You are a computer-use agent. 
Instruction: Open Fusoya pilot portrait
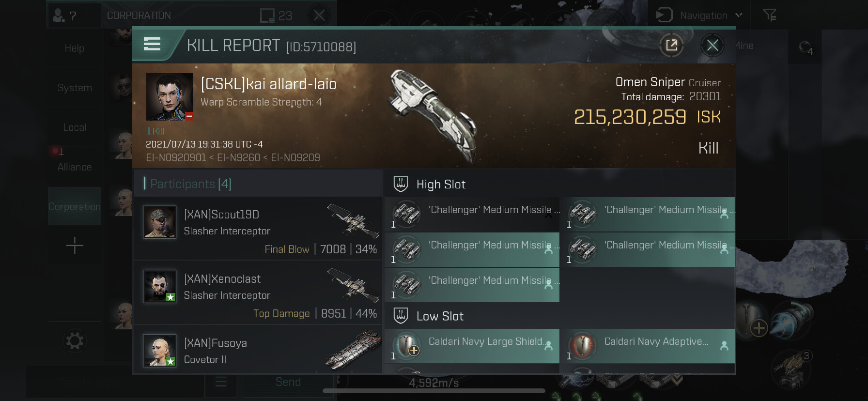click(159, 351)
